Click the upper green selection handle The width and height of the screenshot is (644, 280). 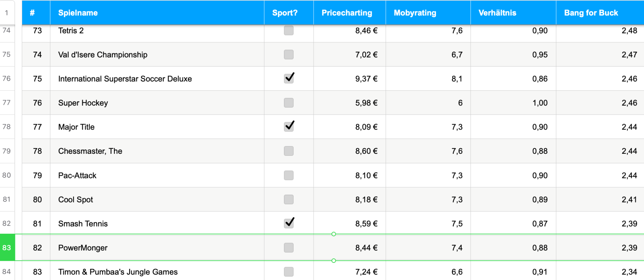coord(333,234)
